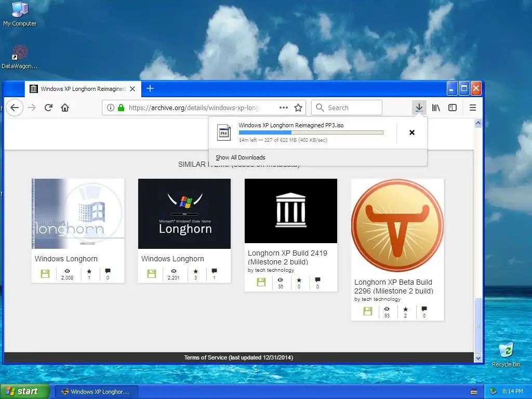Click views eye icon on Build 2419 card
The width and height of the screenshot is (532, 399).
click(280, 280)
